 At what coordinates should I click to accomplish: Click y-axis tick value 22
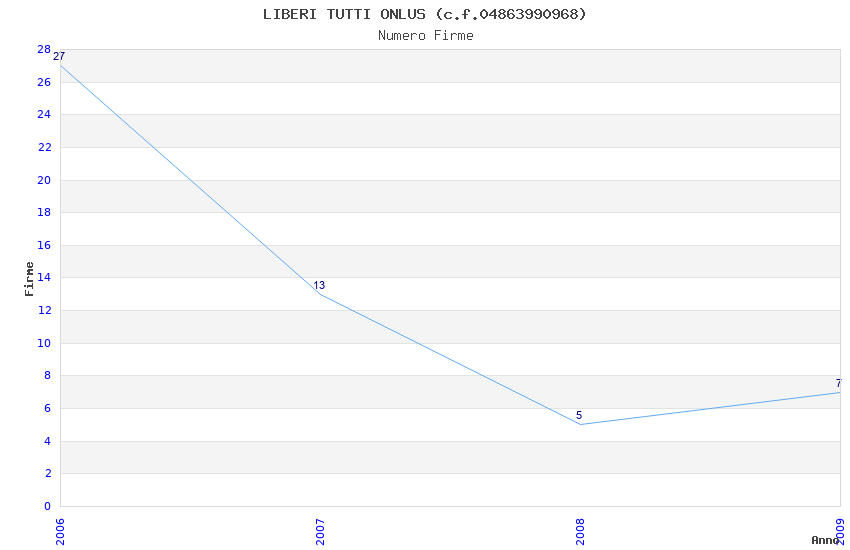44,147
